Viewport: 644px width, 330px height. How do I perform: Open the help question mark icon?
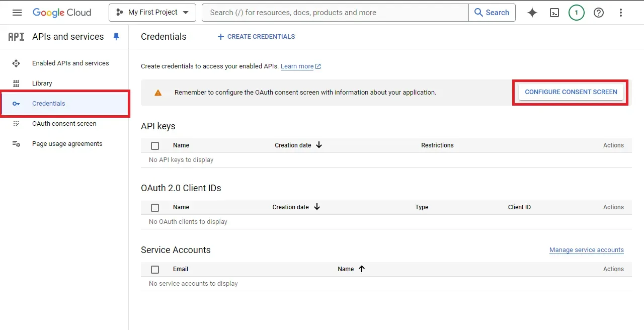599,13
